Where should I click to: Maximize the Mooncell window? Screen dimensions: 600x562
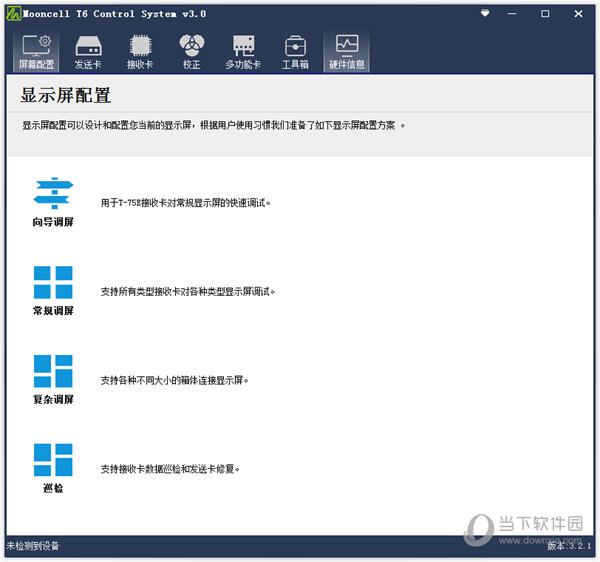545,14
